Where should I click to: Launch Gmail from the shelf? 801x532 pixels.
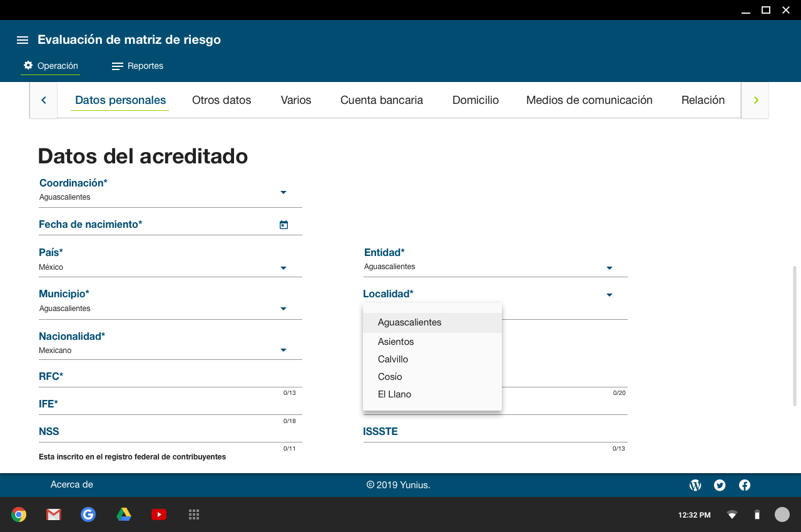pyautogui.click(x=54, y=514)
